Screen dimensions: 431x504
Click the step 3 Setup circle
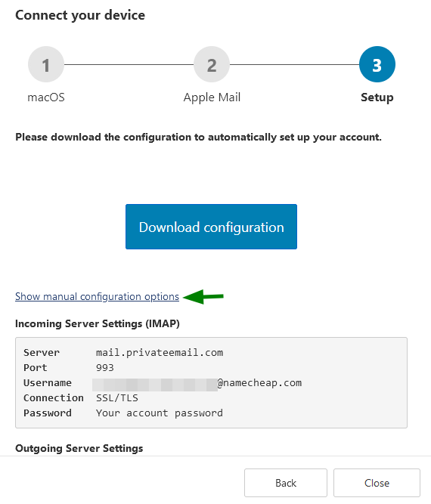coord(377,64)
